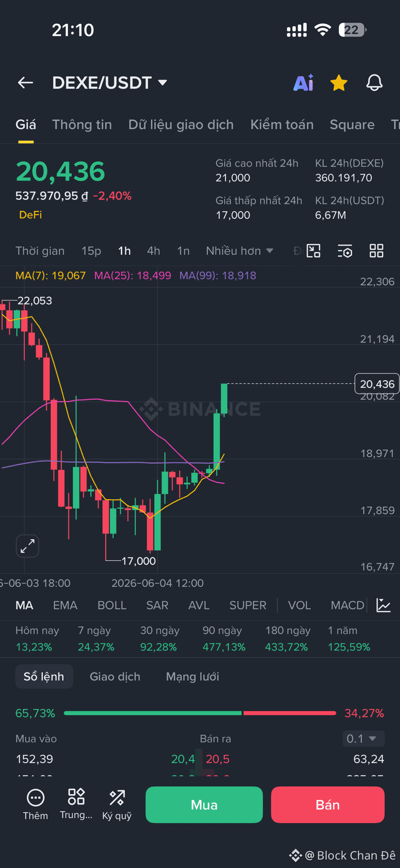Tap the 1 năm 125,59% performance
The height and width of the screenshot is (868, 400).
(x=349, y=638)
